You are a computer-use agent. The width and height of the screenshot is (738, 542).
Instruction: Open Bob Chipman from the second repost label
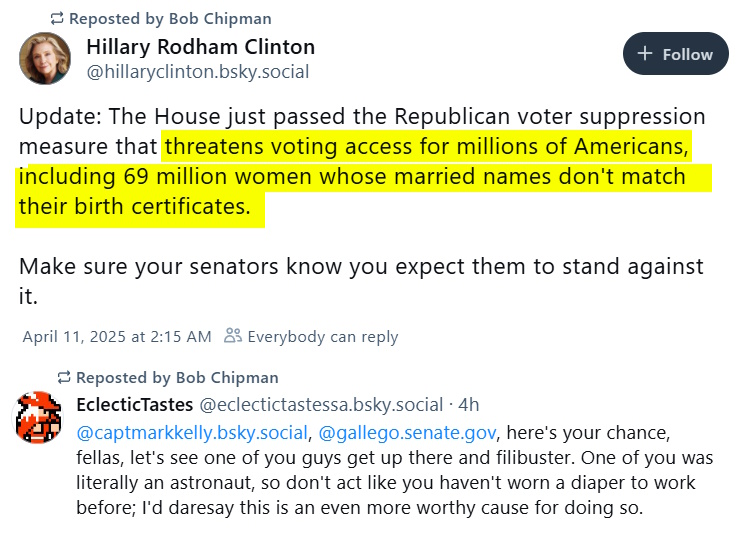click(230, 378)
